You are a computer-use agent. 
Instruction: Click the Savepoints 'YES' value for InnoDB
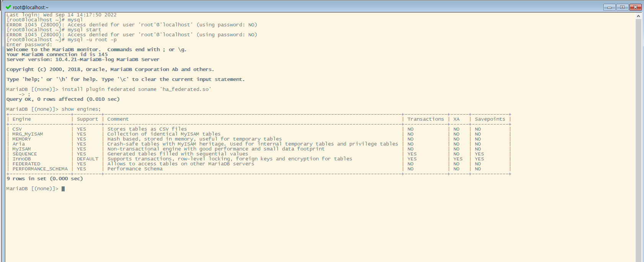[x=479, y=159]
